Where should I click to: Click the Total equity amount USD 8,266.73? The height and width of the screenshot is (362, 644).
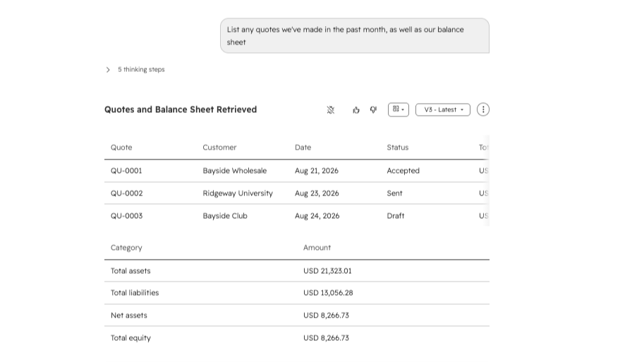point(326,338)
